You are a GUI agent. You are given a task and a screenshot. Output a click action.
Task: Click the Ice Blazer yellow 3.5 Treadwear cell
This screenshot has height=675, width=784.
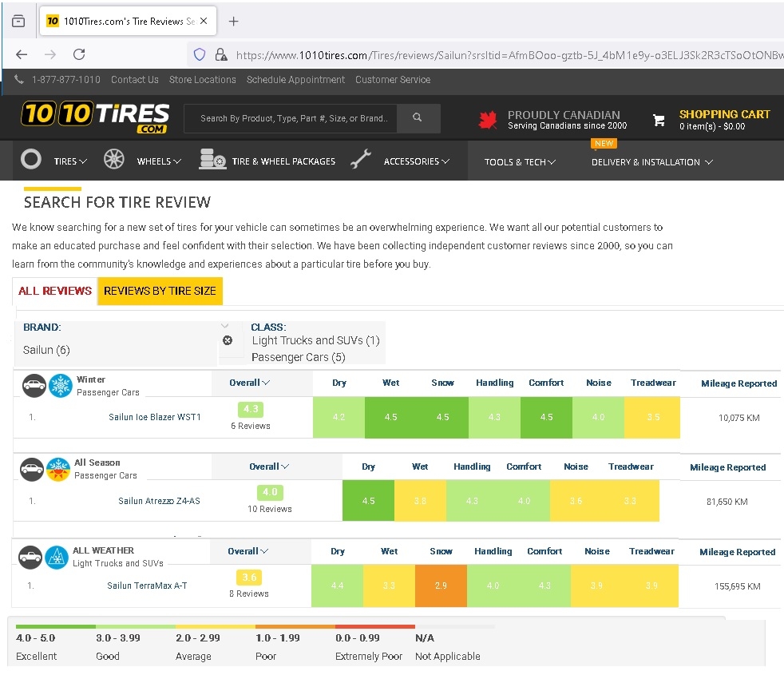652,417
